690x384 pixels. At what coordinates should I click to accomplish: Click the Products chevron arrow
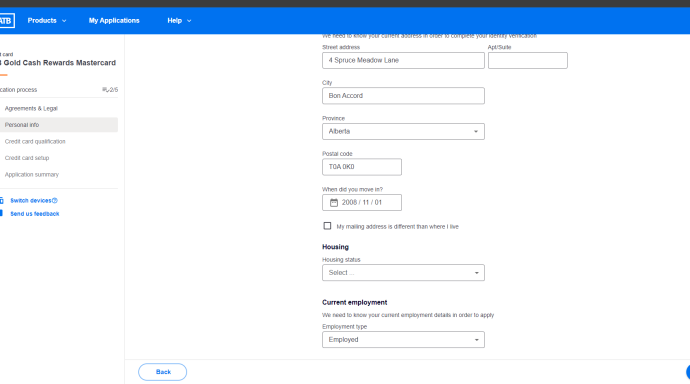pos(64,21)
